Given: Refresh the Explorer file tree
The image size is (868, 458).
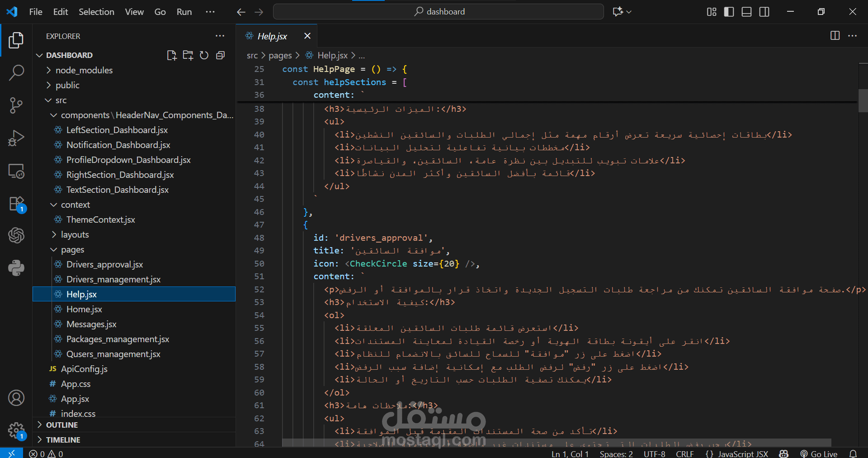Looking at the screenshot, I should click(204, 55).
